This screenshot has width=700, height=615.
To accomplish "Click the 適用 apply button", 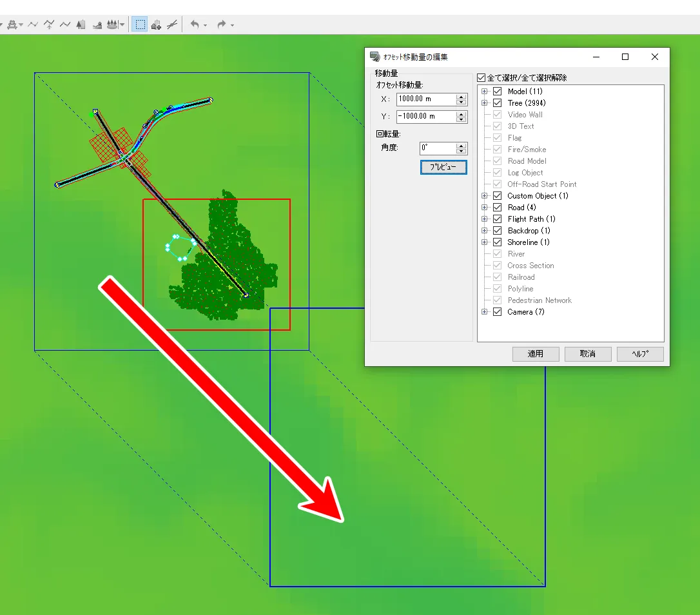I will pos(536,354).
